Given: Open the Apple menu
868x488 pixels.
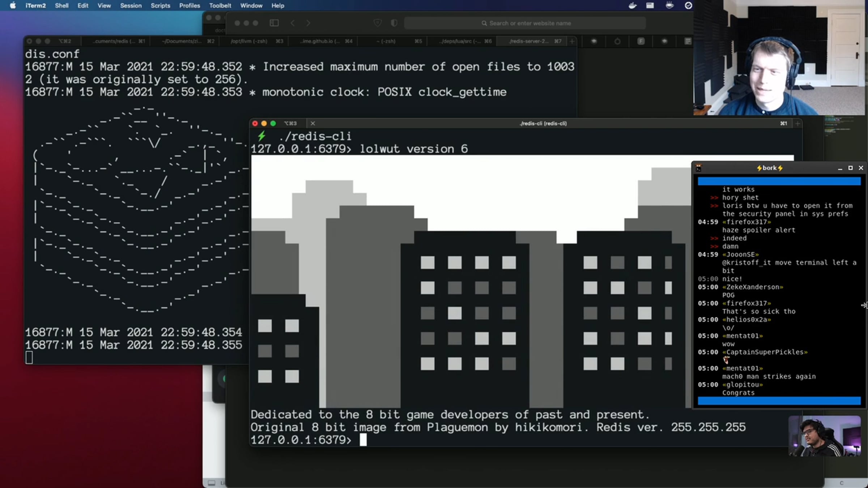Looking at the screenshot, I should pyautogui.click(x=13, y=5).
